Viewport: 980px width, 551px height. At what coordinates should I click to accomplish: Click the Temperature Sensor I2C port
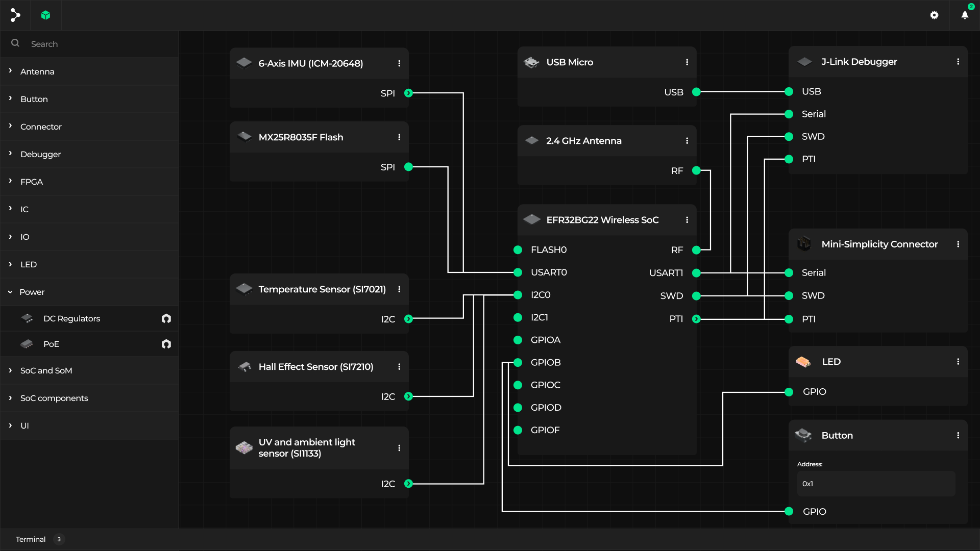(408, 319)
